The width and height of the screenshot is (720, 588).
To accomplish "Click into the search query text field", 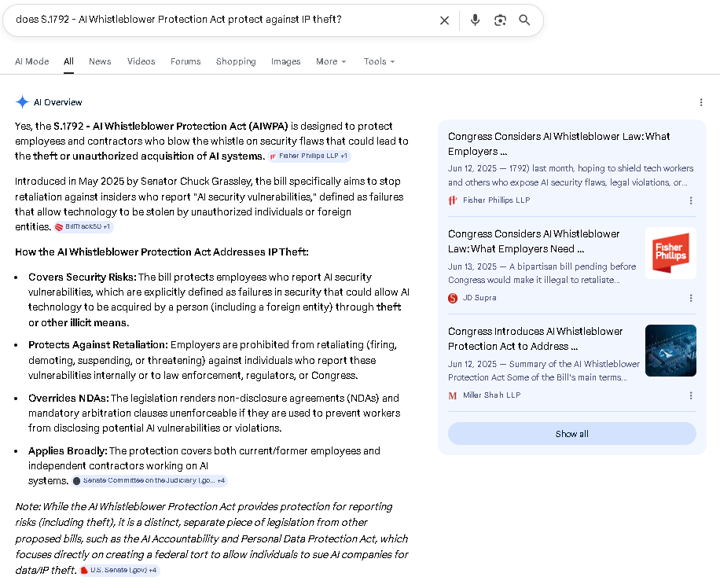I will [220, 20].
